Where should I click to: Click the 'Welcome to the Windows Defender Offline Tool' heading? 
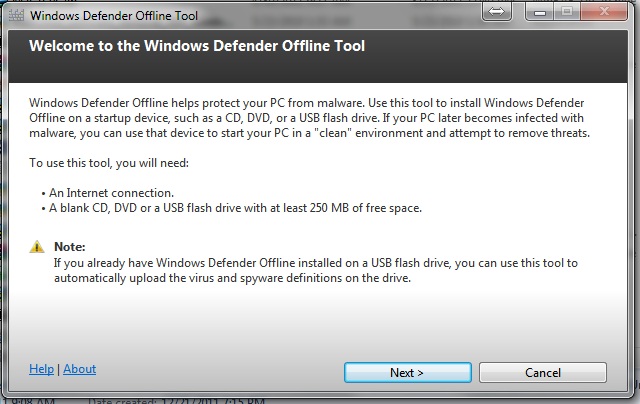coord(197,46)
